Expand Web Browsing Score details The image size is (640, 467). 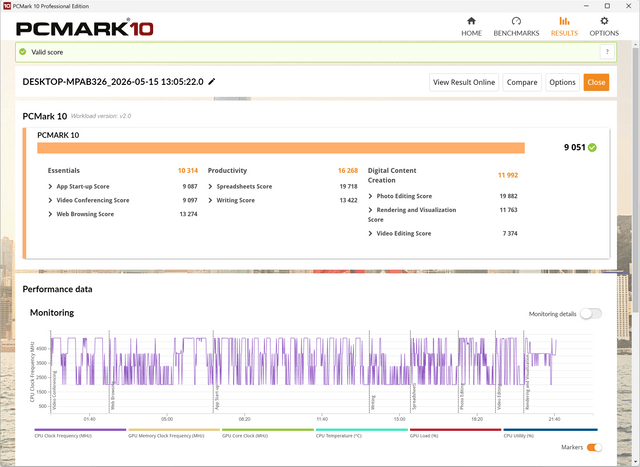coord(50,214)
